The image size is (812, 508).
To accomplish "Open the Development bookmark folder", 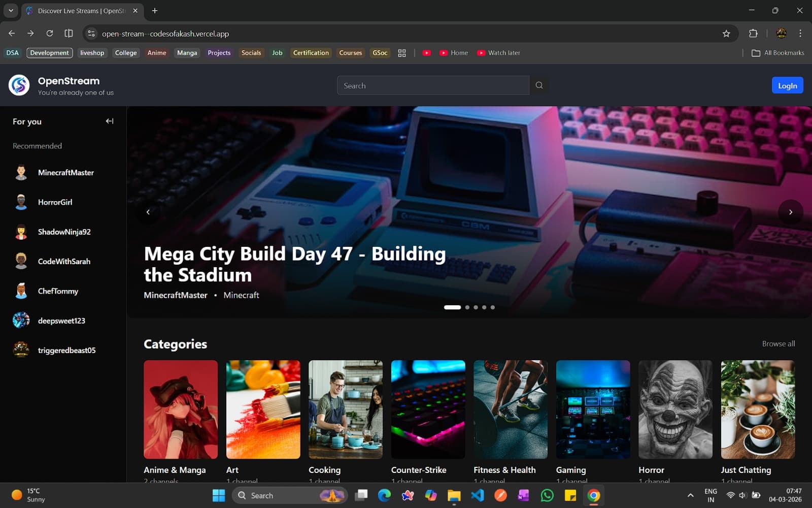I will point(49,53).
